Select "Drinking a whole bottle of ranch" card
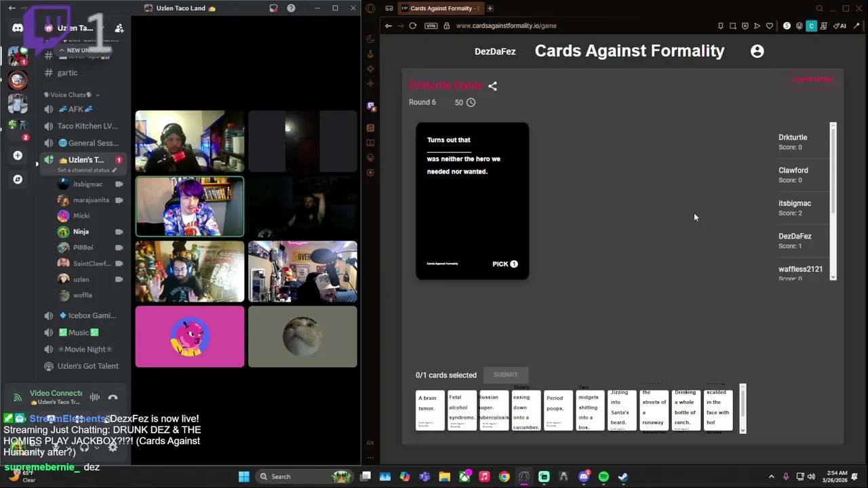This screenshot has height=488, width=868. pos(686,410)
